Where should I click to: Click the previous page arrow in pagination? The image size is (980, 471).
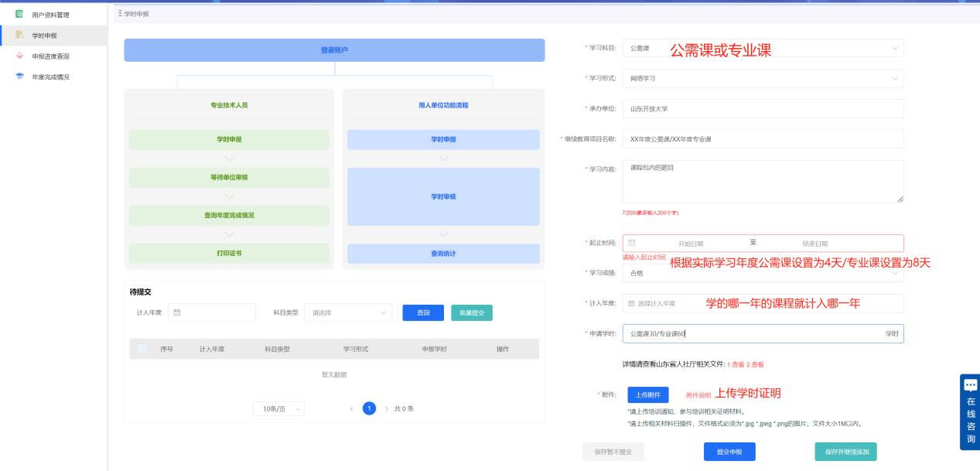coord(352,408)
